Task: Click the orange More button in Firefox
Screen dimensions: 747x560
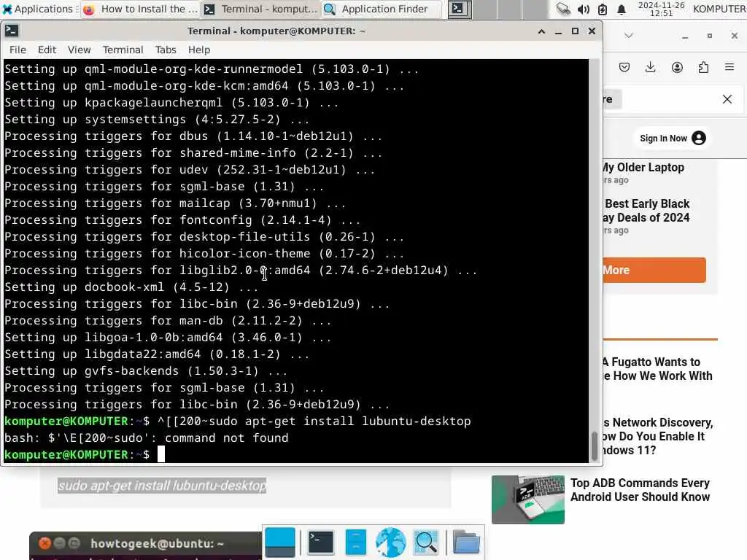Action: click(654, 270)
